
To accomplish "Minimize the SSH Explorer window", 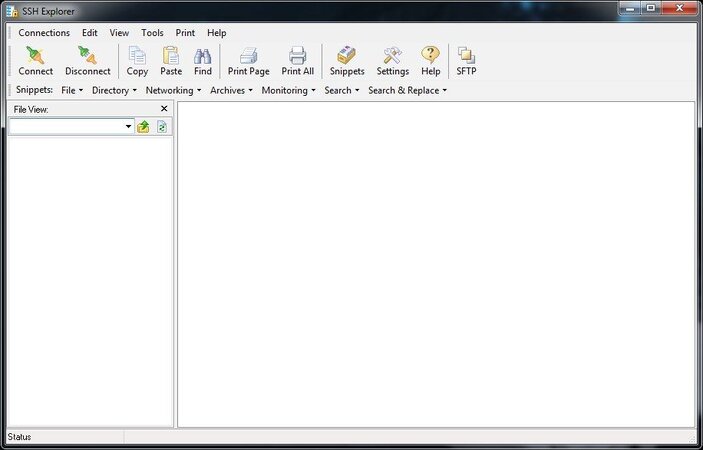I will coord(632,8).
